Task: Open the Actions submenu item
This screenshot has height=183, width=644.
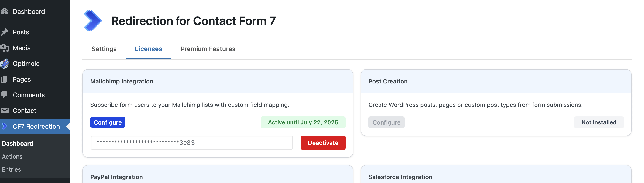Action: tap(12, 157)
